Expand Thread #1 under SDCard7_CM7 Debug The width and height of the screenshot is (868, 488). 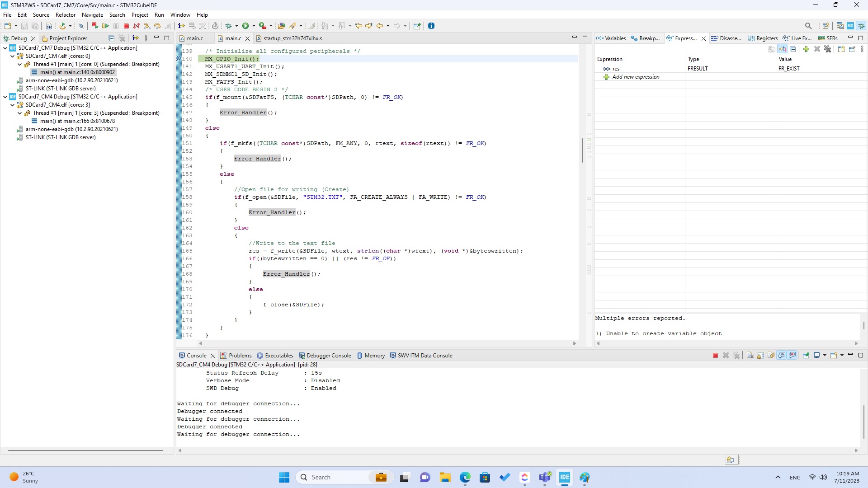[x=19, y=64]
